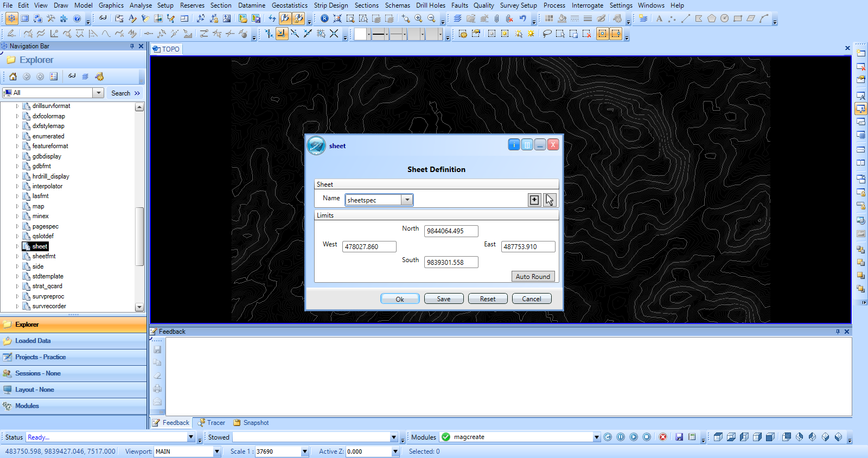Stop the module with red cancel icon
The width and height of the screenshot is (868, 458).
tap(663, 437)
